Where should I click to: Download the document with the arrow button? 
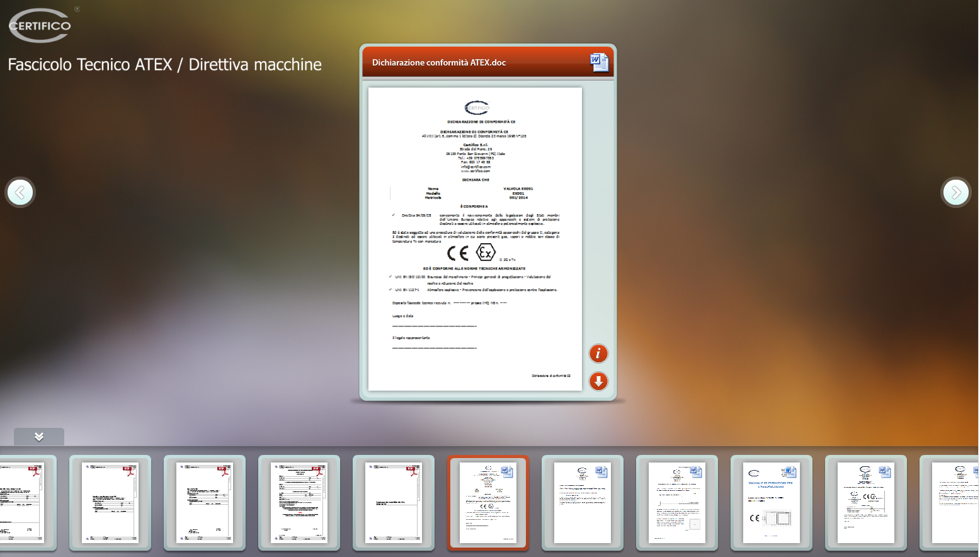[x=598, y=381]
